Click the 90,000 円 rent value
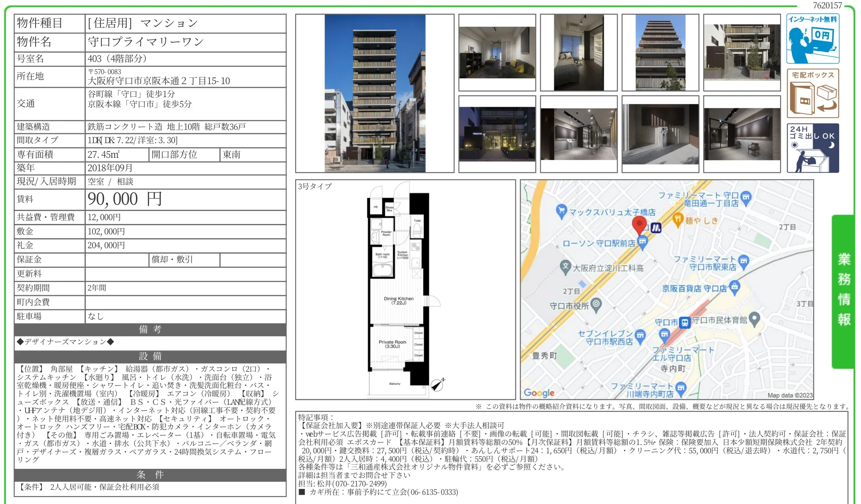The height and width of the screenshot is (504, 861). click(125, 199)
